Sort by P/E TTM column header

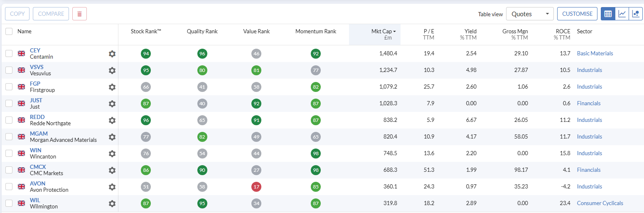429,35
